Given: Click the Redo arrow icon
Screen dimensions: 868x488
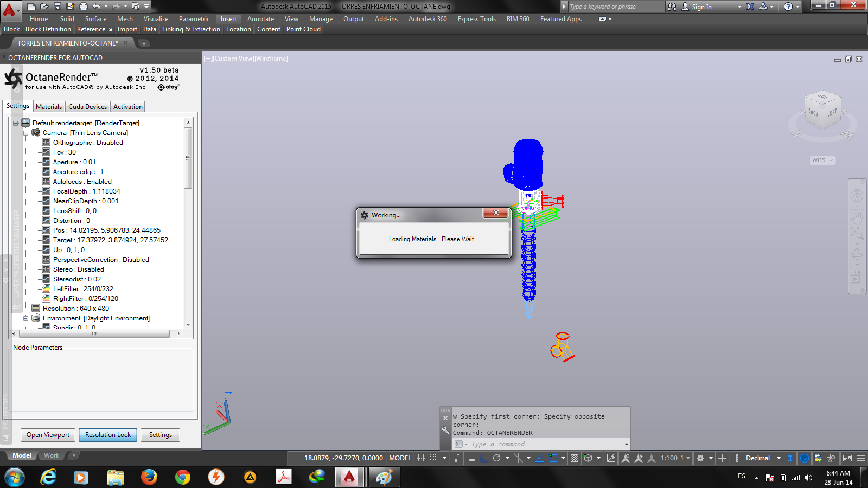Looking at the screenshot, I should coord(116,7).
